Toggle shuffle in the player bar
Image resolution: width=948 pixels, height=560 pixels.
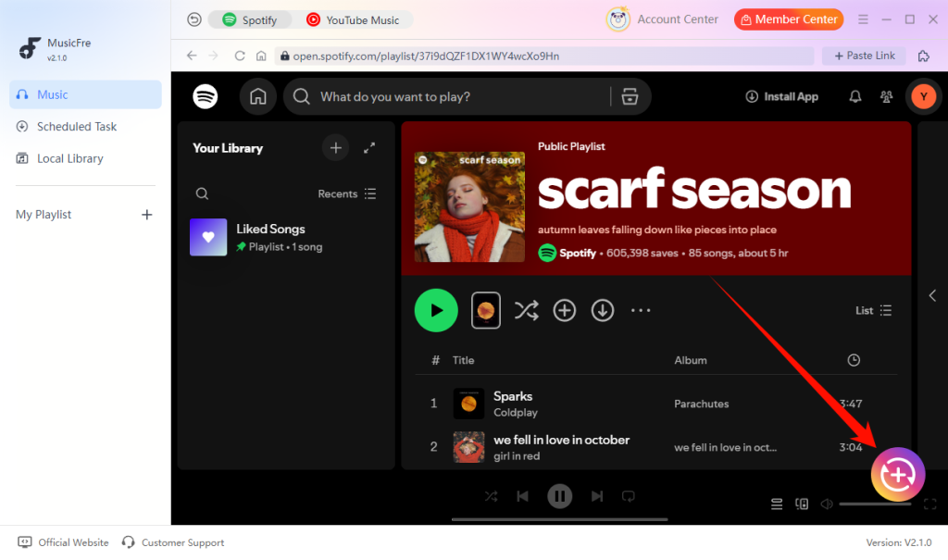coord(491,496)
